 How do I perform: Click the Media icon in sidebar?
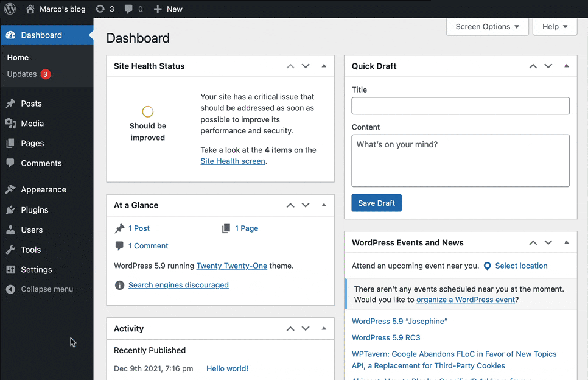coord(10,124)
